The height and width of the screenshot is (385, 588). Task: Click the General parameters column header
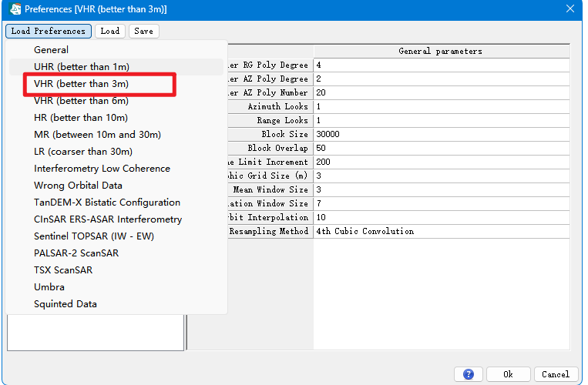442,51
